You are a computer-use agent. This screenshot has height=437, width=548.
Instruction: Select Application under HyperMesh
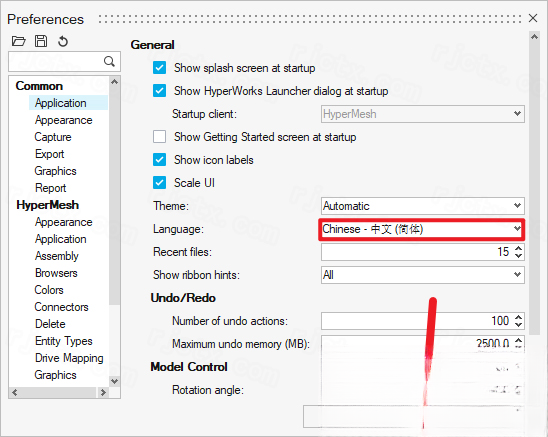tap(60, 239)
